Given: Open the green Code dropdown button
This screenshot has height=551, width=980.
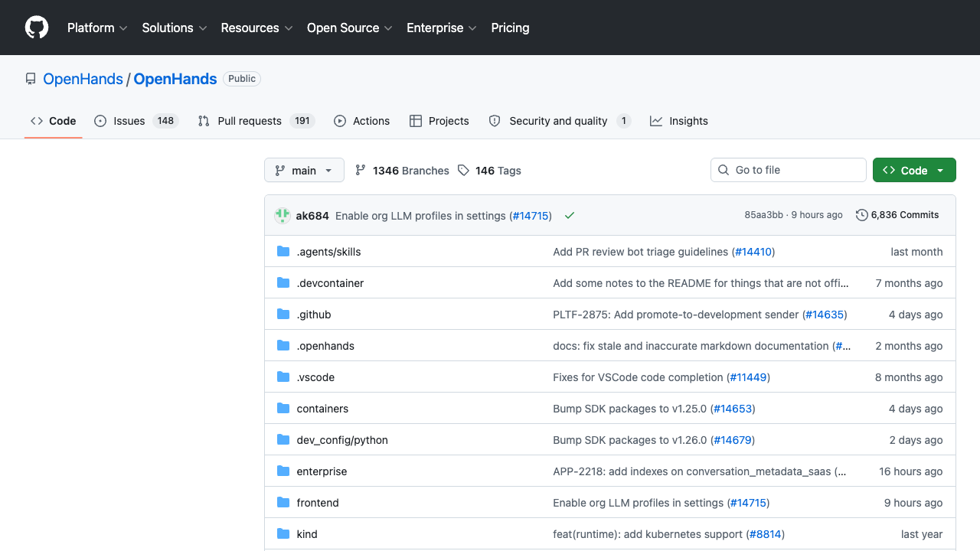Looking at the screenshot, I should [914, 171].
